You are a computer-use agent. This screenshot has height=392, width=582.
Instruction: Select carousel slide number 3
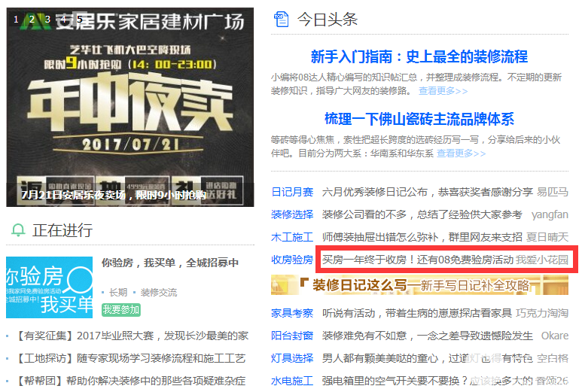[x=48, y=20]
